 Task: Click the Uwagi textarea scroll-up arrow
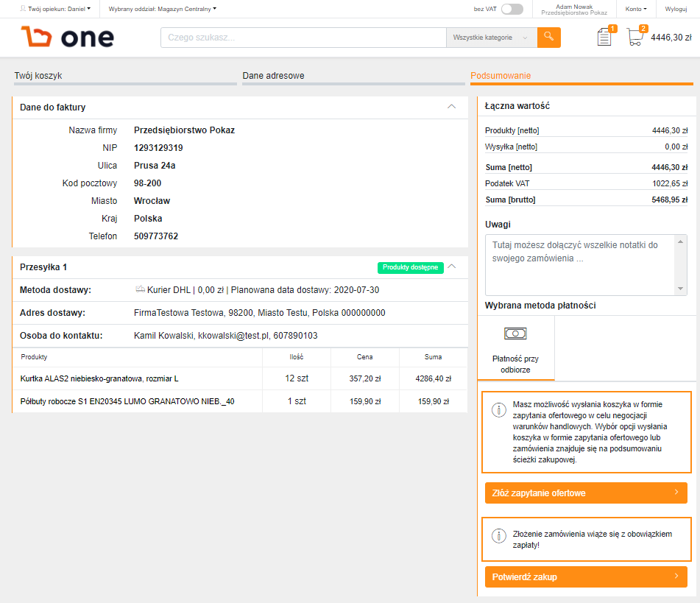(680, 241)
